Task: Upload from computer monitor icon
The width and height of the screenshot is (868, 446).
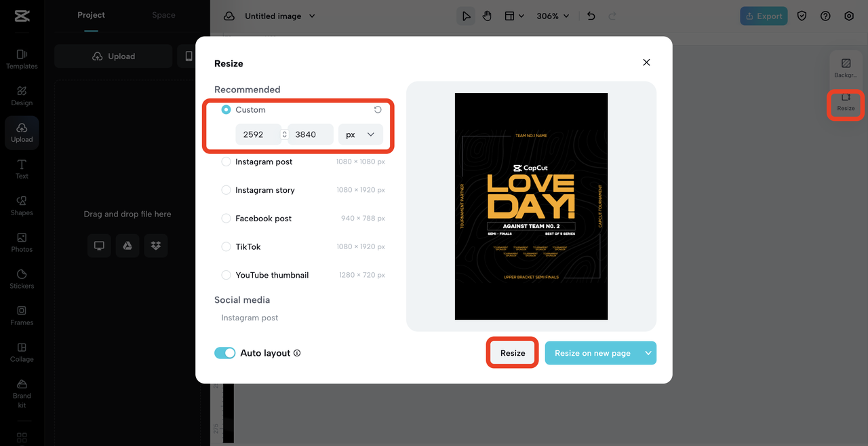Action: coord(99,246)
